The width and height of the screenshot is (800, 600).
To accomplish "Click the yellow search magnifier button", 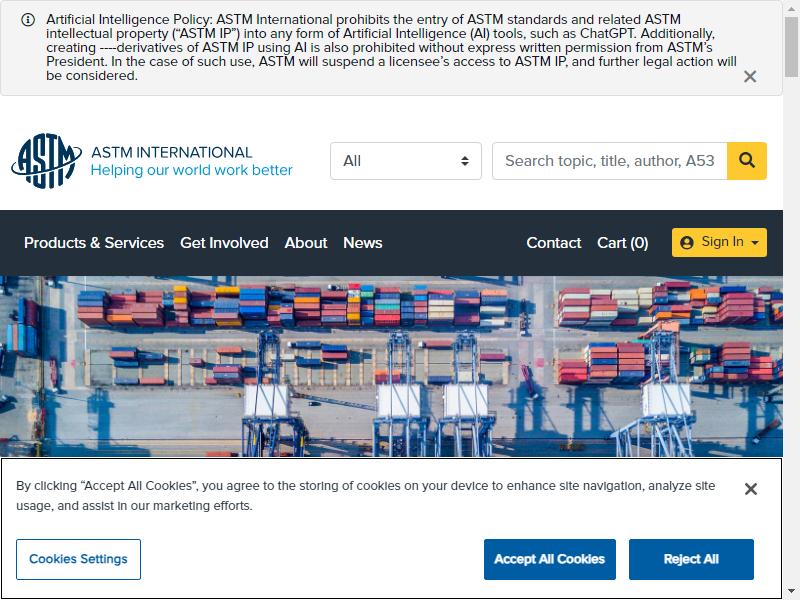I will pyautogui.click(x=746, y=161).
